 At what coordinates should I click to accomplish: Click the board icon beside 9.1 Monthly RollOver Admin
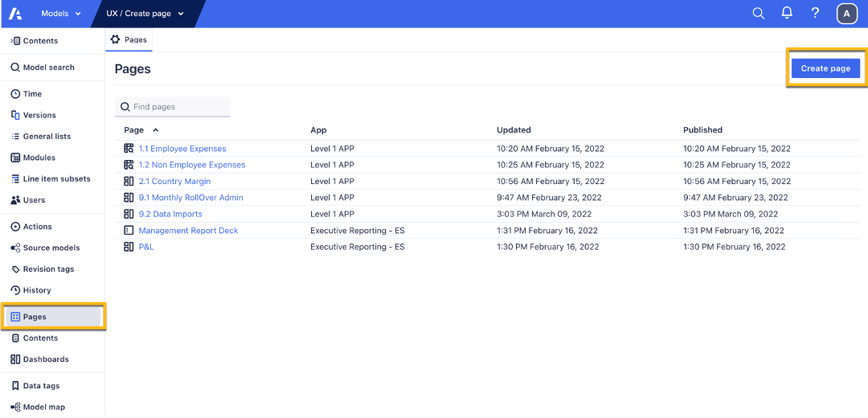click(x=129, y=198)
